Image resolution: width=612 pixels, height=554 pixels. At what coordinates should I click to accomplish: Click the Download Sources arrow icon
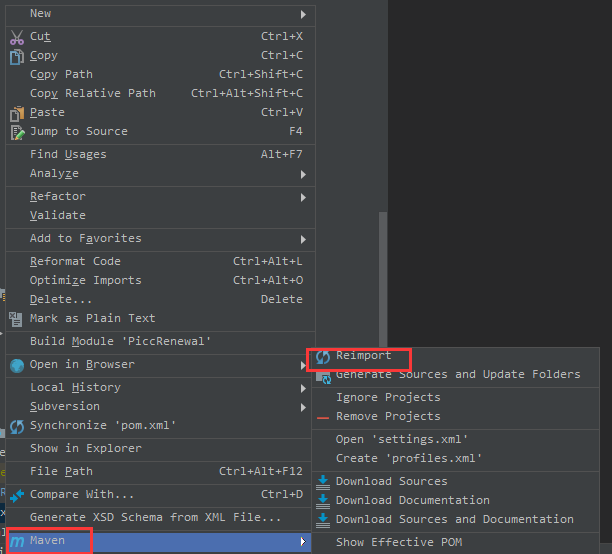(x=323, y=482)
